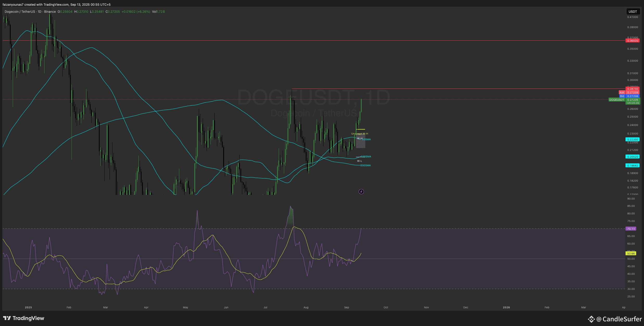
Task: Click the yellow 53.66 RSI average label
Action: [631, 253]
